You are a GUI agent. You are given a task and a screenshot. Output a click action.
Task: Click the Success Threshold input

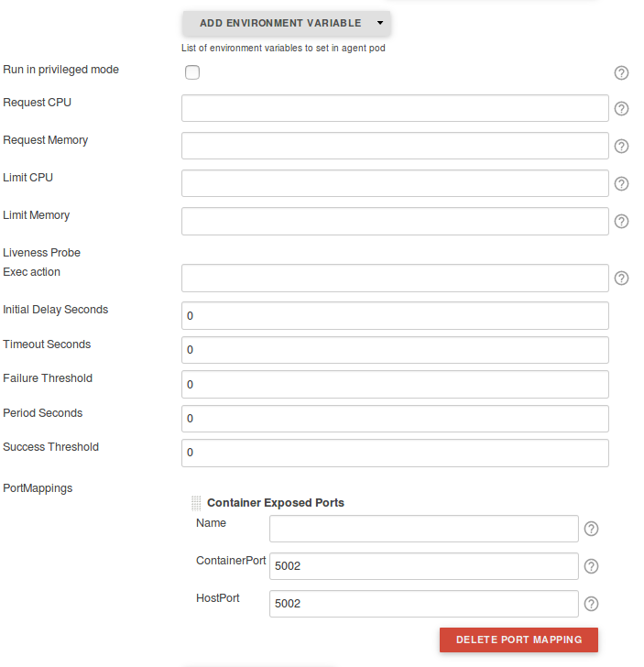395,453
